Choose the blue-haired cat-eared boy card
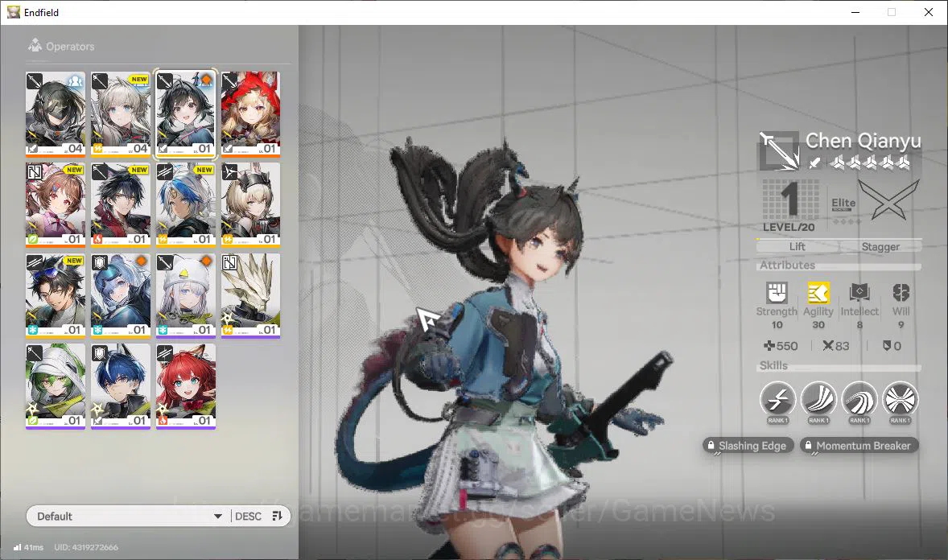The height and width of the screenshot is (560, 948). 121,386
